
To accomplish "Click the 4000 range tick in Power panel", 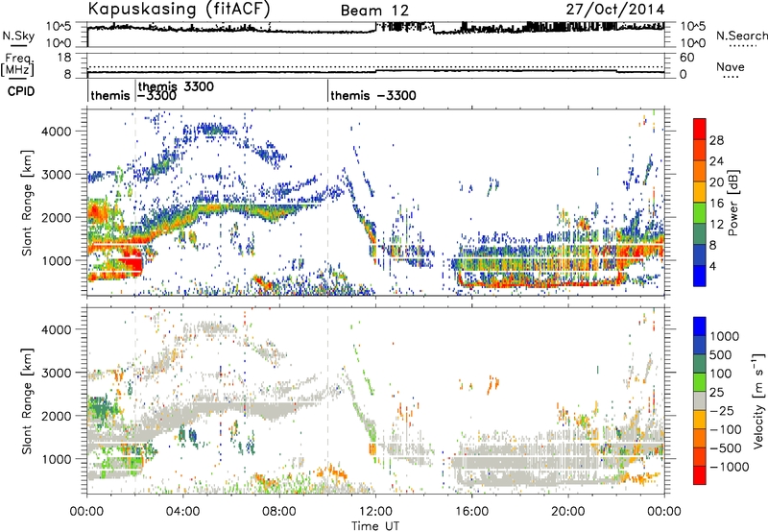I will click(56, 132).
